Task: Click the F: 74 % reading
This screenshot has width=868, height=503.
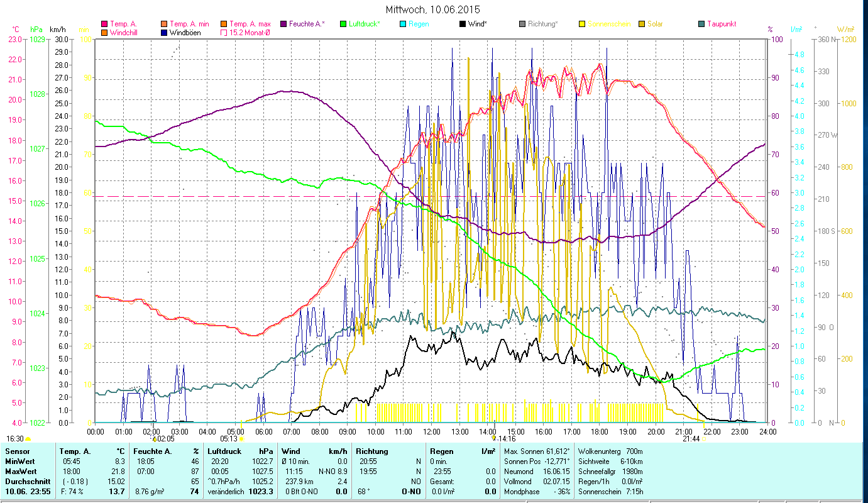Action: click(73, 491)
